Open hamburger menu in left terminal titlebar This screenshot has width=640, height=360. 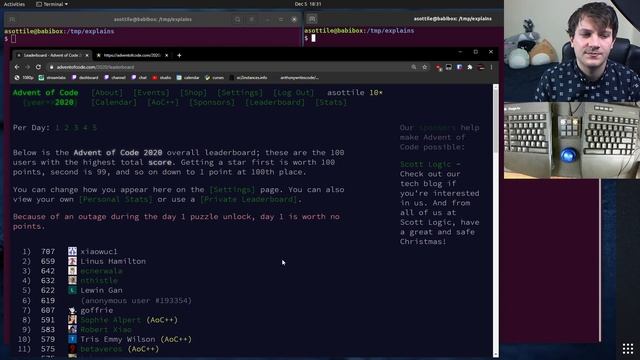(x=252, y=19)
